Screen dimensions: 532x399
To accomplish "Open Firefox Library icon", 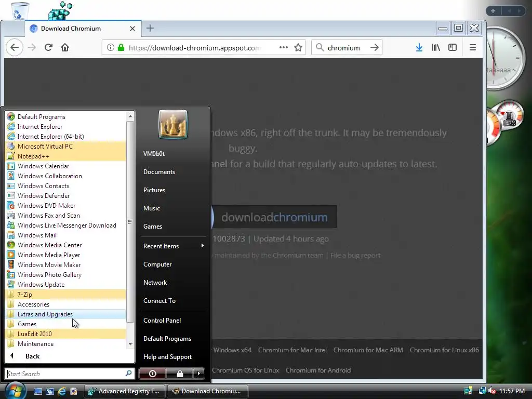I will click(x=436, y=47).
